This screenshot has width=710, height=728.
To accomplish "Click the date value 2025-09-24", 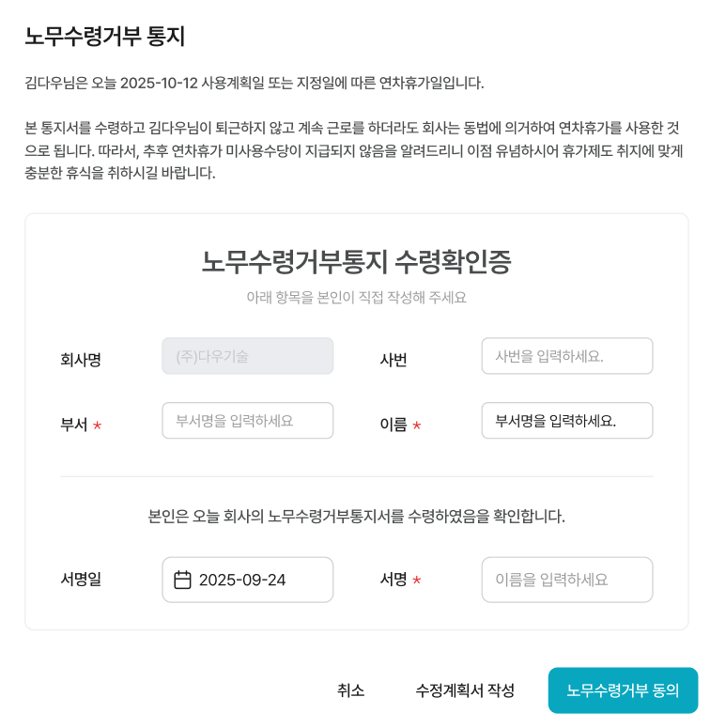I will click(242, 580).
